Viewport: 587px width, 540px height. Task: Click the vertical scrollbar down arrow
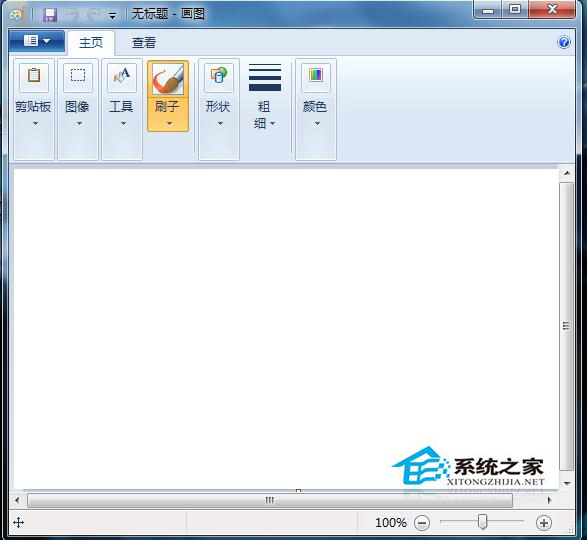coord(567,483)
